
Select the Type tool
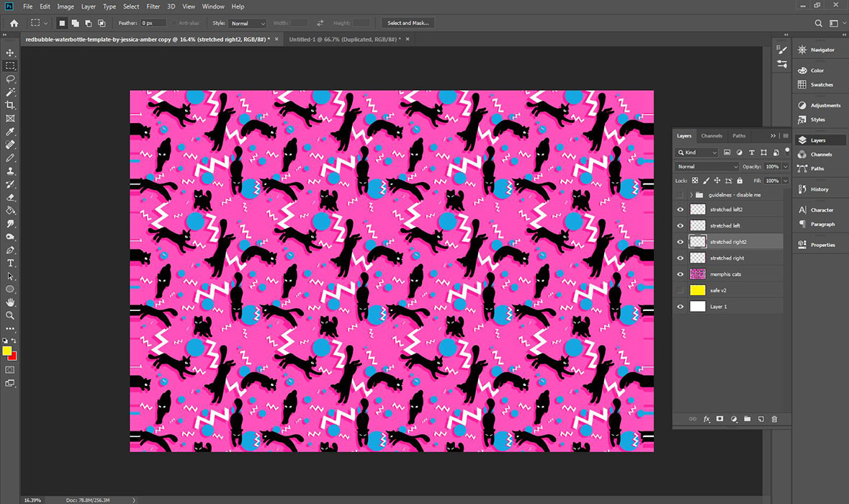10,263
